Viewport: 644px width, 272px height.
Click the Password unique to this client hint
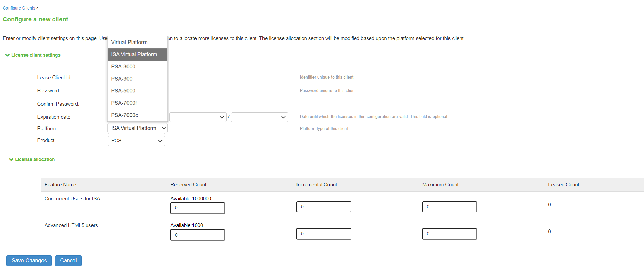coord(328,91)
